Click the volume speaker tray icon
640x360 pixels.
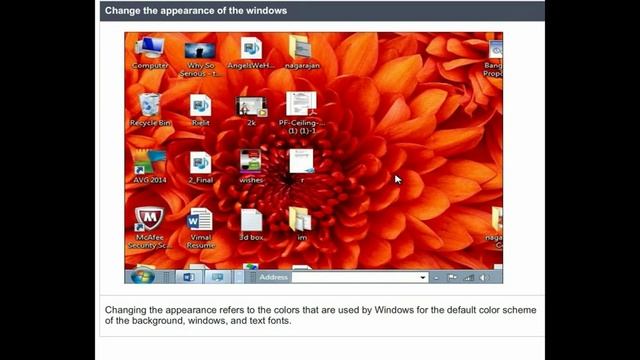(484, 278)
